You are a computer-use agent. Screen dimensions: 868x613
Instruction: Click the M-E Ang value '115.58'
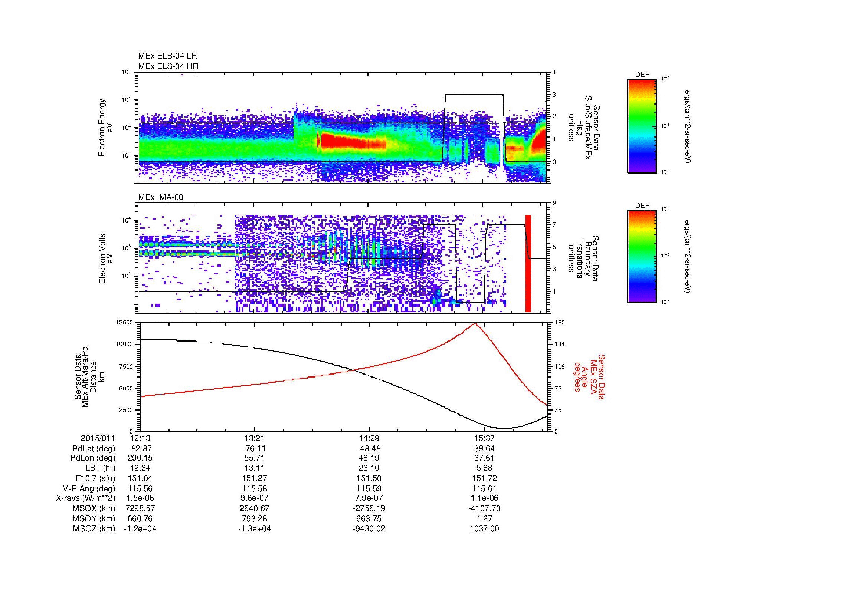(254, 488)
